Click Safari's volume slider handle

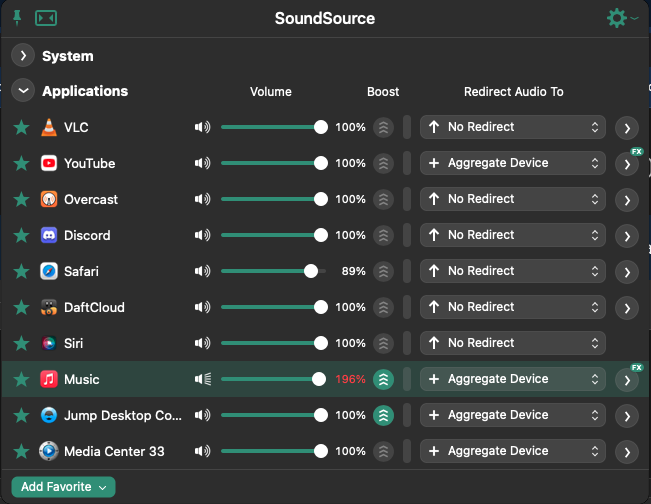coord(311,271)
